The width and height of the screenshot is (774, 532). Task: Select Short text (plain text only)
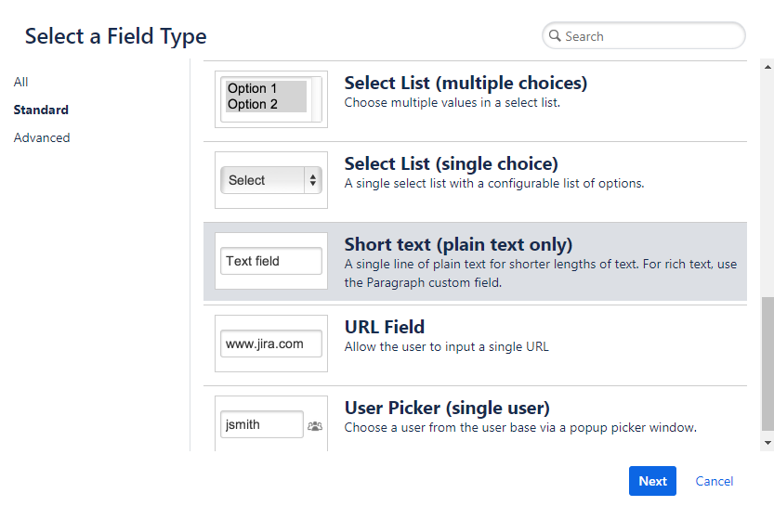[x=475, y=262]
